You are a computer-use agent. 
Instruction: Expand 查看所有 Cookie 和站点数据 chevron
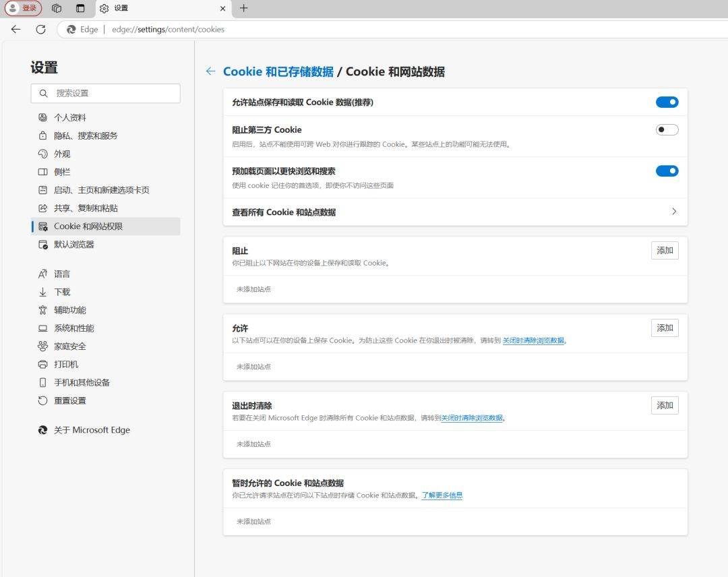[x=674, y=212]
